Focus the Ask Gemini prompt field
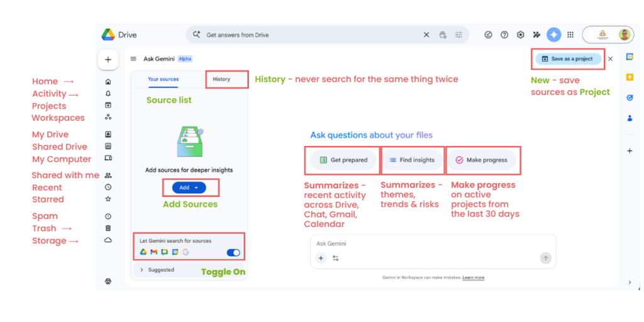 tap(433, 243)
